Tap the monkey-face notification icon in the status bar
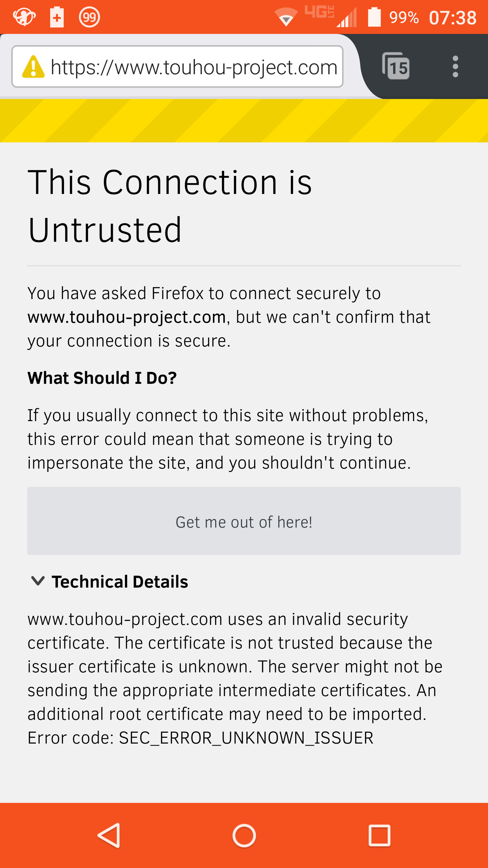The height and width of the screenshot is (868, 488). point(24,17)
